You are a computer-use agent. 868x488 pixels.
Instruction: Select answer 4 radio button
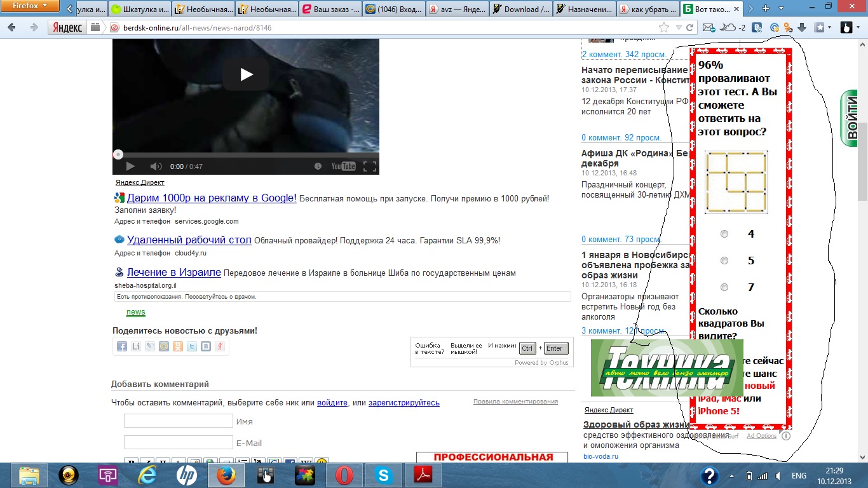pos(724,234)
